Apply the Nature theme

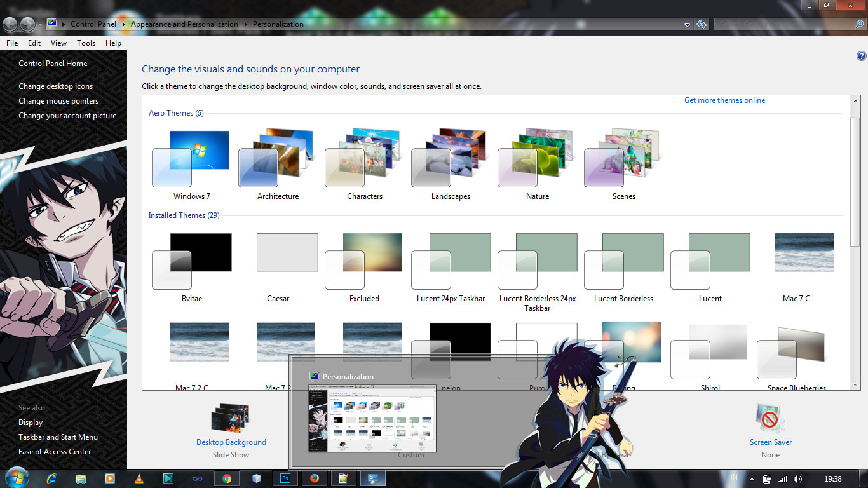click(x=537, y=164)
